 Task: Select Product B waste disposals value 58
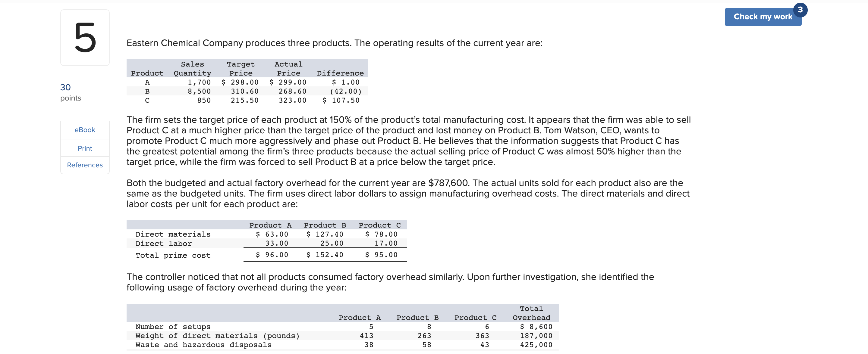[427, 345]
